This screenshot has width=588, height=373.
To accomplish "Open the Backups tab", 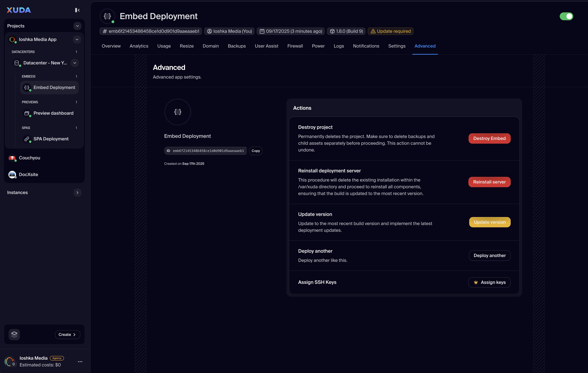I will click(x=237, y=46).
